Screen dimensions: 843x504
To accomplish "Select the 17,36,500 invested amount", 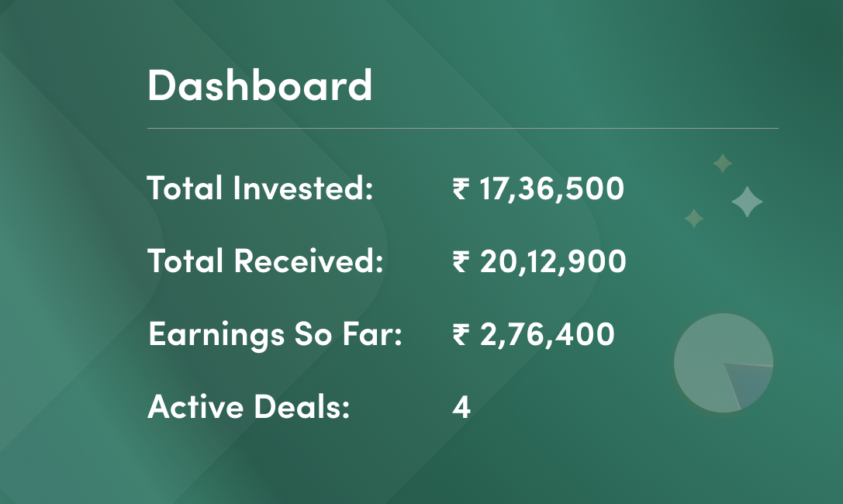I will pos(551,189).
